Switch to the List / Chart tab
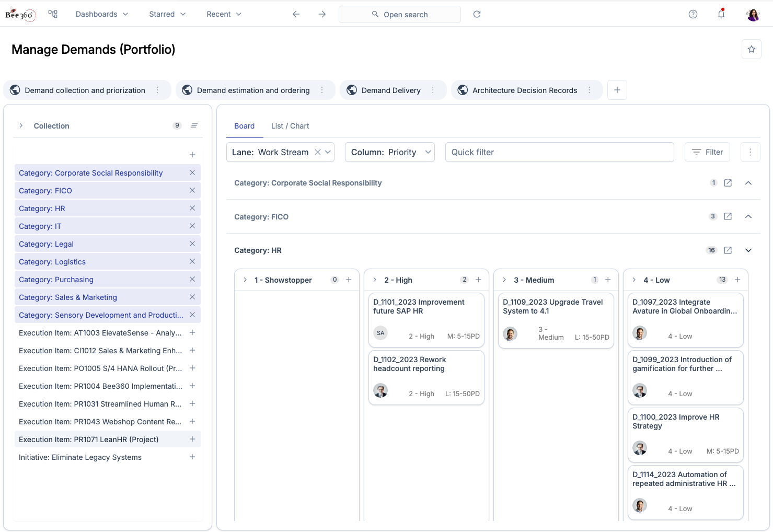 (x=290, y=126)
